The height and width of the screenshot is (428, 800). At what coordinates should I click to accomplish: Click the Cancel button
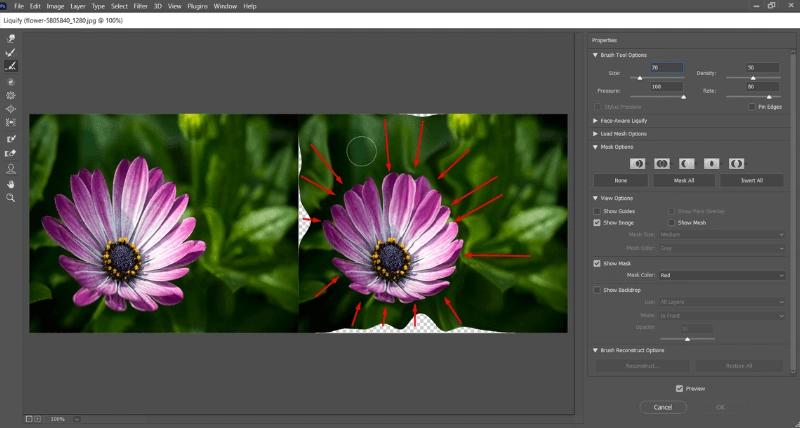pyautogui.click(x=663, y=407)
